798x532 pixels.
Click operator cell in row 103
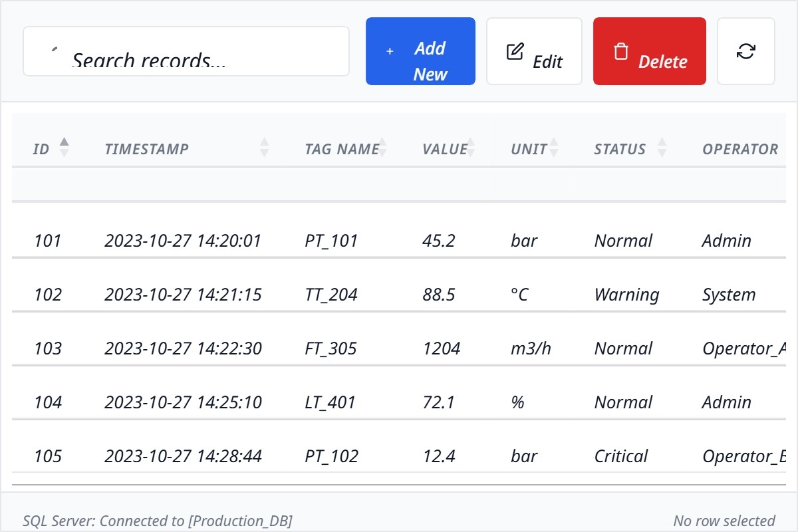(744, 349)
